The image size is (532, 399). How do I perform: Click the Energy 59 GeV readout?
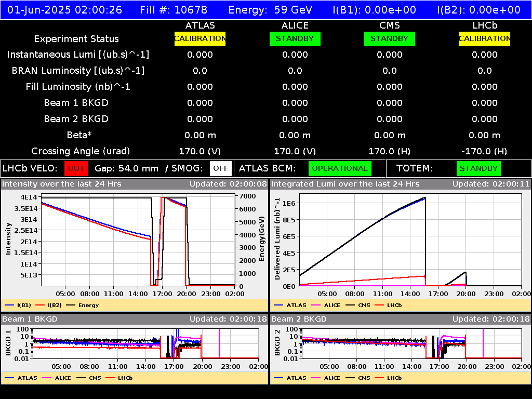pos(270,10)
